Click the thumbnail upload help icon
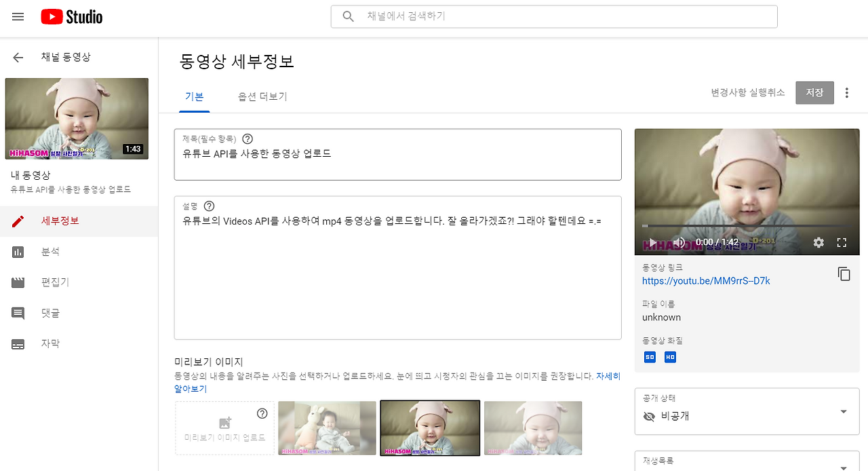The image size is (868, 471). point(262,414)
